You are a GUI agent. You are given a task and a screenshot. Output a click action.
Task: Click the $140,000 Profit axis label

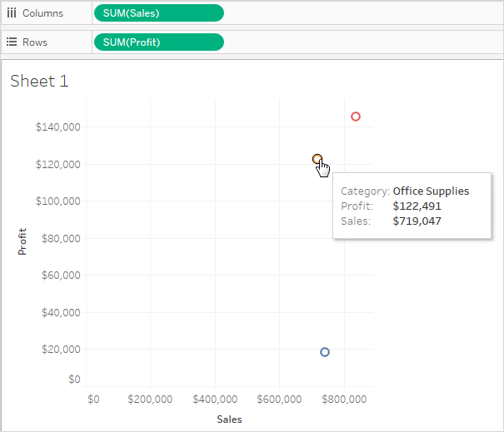point(57,127)
